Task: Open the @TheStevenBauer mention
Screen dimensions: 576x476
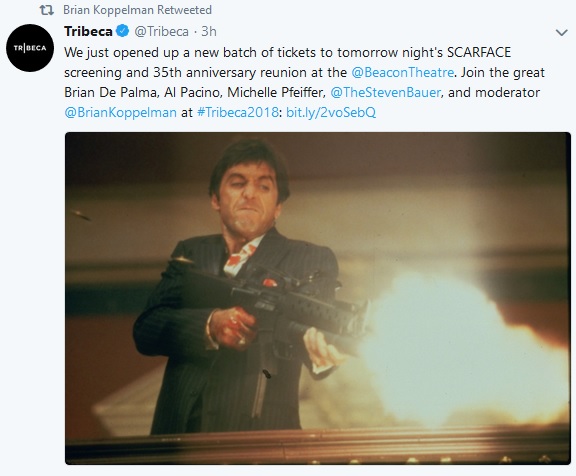Action: point(385,92)
